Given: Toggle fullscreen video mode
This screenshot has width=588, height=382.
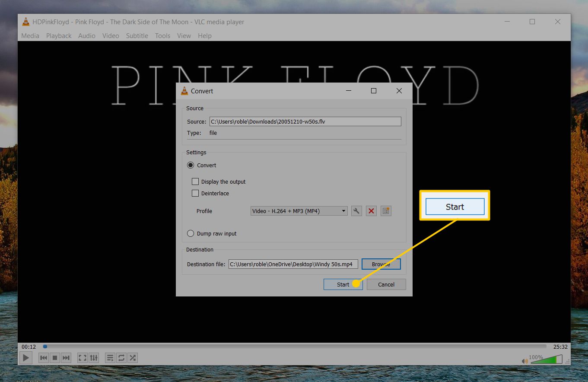Looking at the screenshot, I should 82,358.
